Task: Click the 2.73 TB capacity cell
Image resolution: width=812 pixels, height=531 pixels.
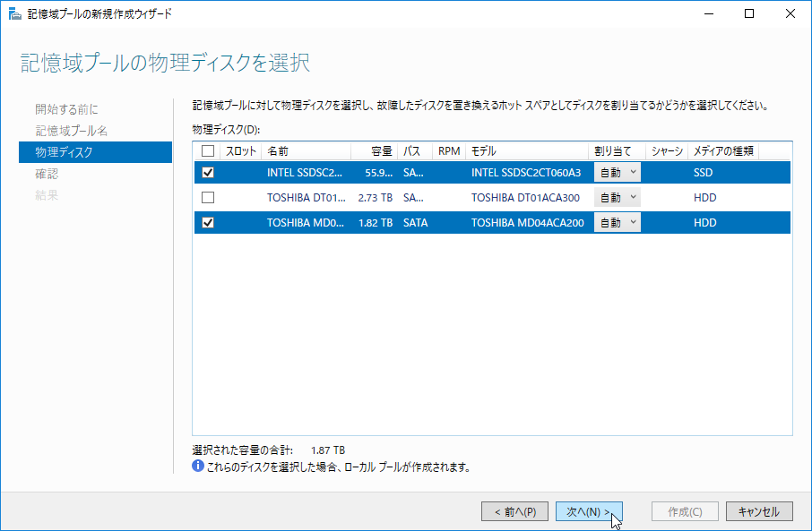Action: [x=375, y=198]
